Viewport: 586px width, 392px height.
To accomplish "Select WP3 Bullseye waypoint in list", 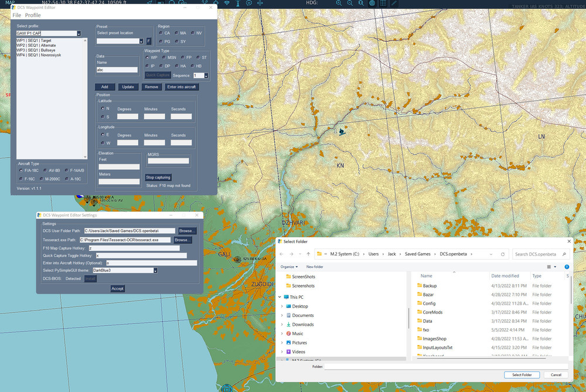I will (36, 50).
